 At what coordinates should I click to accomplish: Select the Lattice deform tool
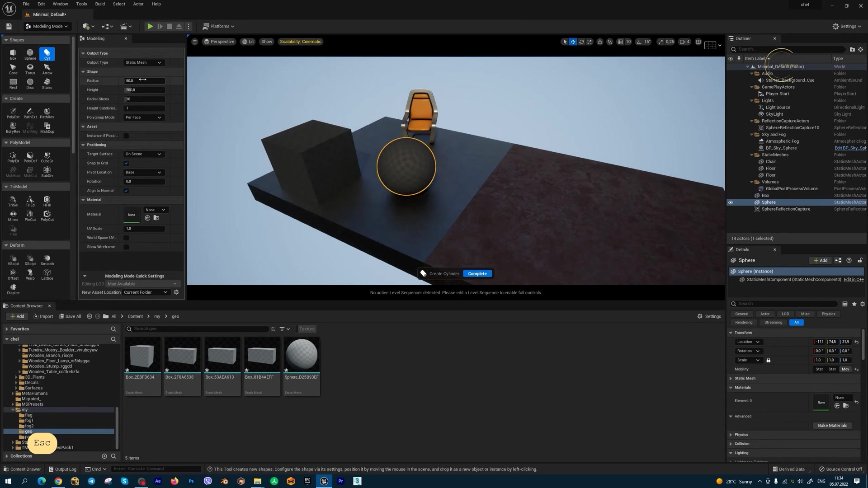click(47, 274)
